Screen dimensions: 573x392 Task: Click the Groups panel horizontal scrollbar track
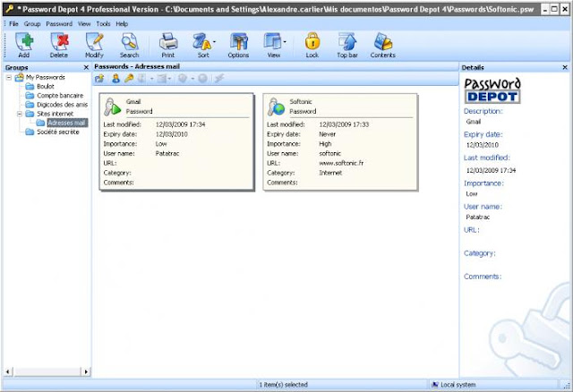(x=46, y=372)
